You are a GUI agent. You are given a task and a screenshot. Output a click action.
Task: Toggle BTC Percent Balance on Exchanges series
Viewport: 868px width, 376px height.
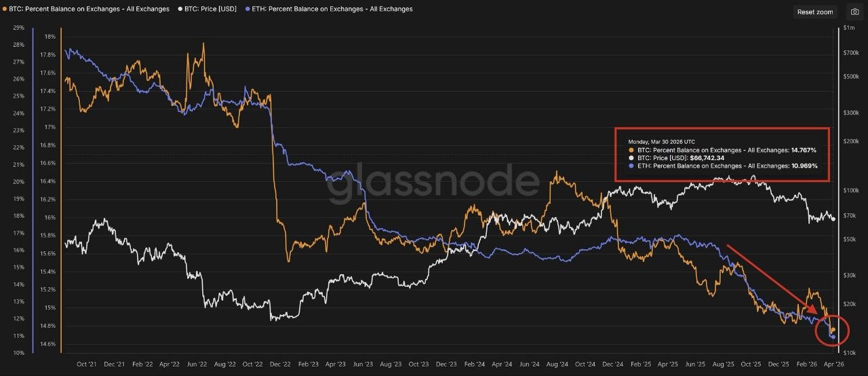89,10
